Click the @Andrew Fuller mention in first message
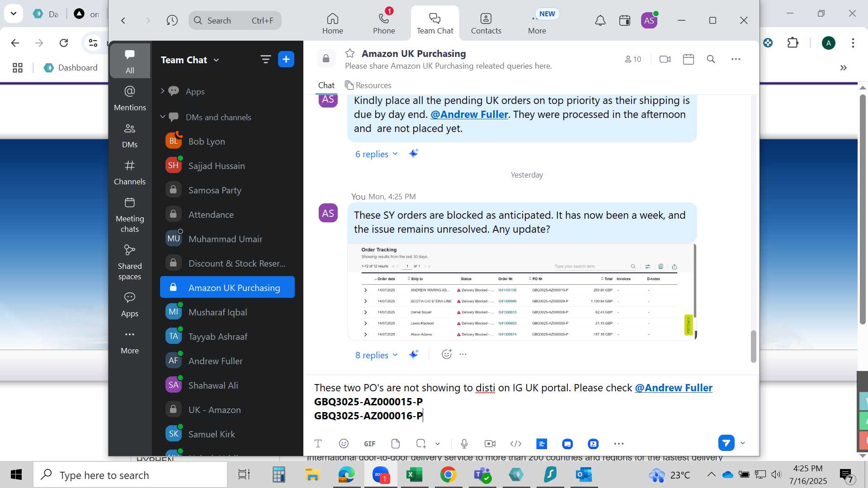Viewport: 868px width, 488px height. point(469,114)
